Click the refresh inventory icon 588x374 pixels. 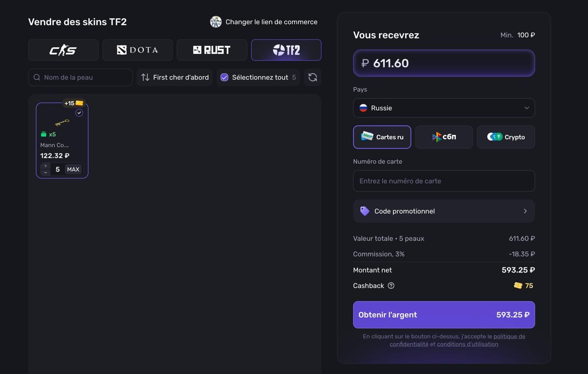(312, 77)
